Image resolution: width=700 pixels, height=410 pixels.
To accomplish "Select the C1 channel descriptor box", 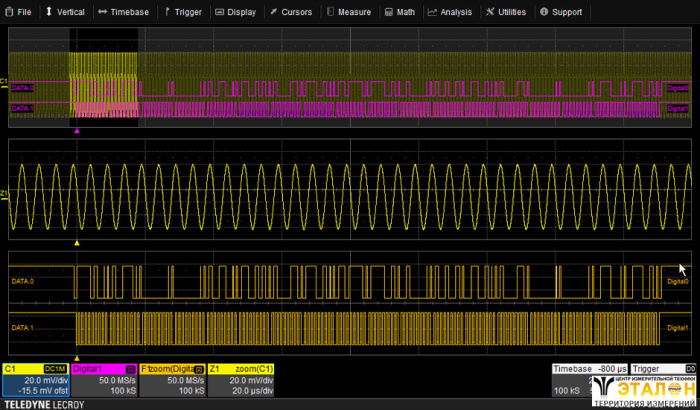I will tap(34, 382).
